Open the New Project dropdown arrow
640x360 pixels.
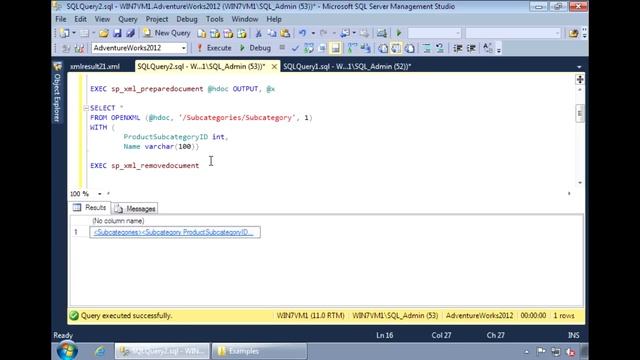click(74, 33)
